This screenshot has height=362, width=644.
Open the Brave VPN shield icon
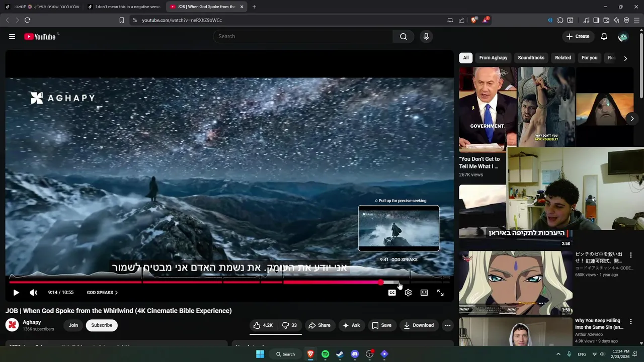click(x=626, y=20)
